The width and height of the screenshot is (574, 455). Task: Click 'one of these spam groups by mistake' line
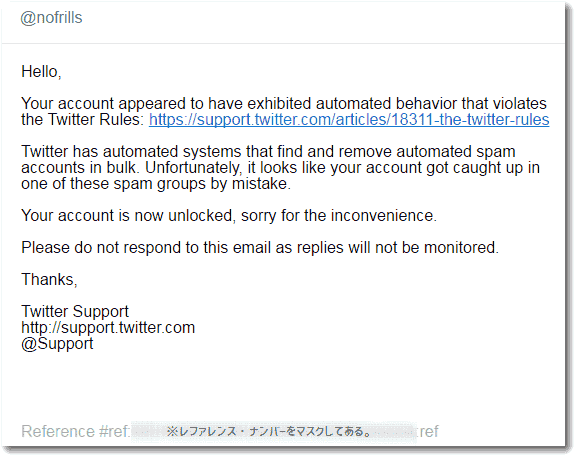156,184
